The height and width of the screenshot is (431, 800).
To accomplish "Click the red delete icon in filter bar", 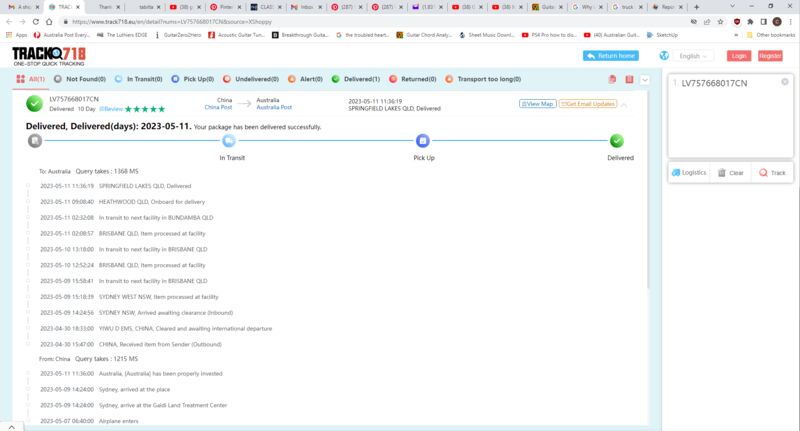I will coord(629,79).
